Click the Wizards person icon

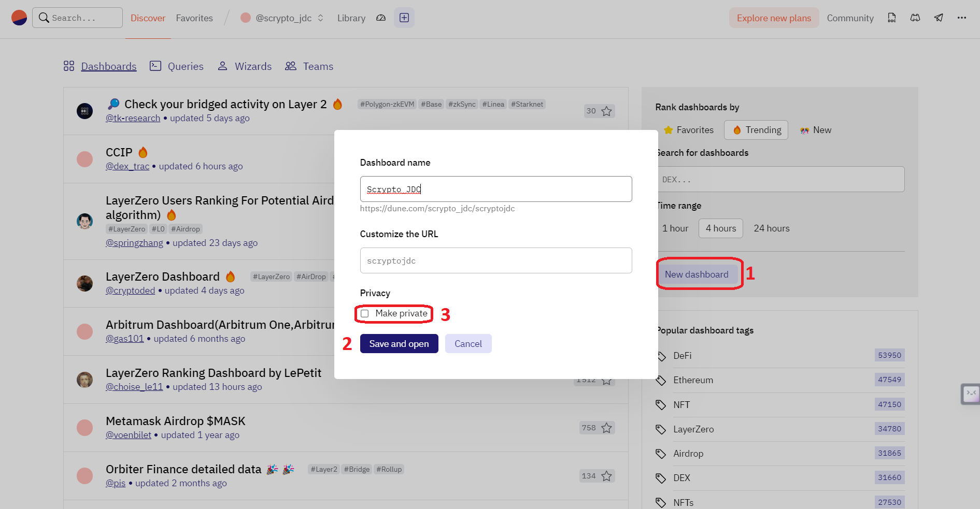[222, 66]
